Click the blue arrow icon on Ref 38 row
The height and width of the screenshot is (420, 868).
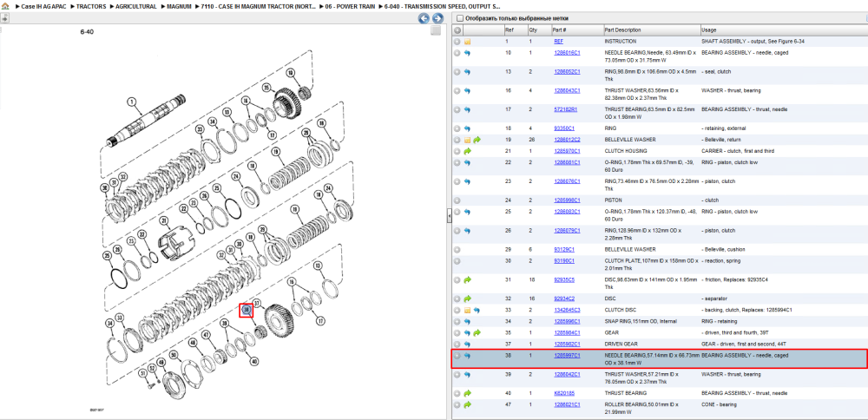[467, 355]
